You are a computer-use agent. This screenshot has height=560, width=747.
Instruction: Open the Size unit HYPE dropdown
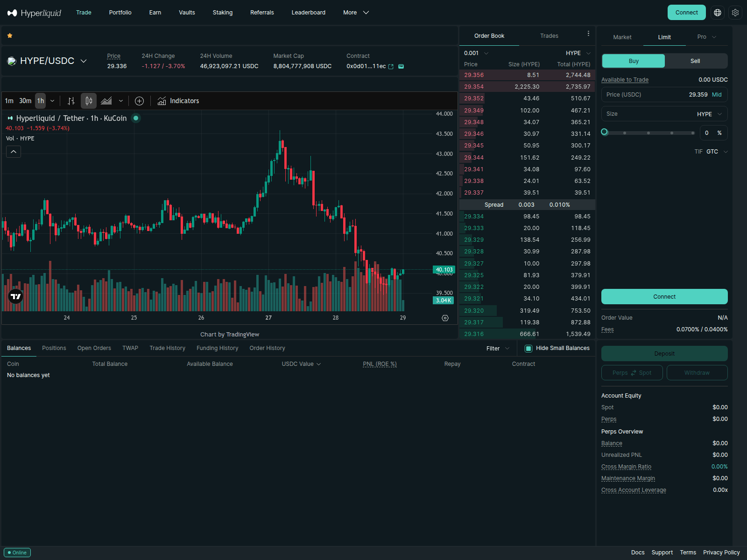709,114
